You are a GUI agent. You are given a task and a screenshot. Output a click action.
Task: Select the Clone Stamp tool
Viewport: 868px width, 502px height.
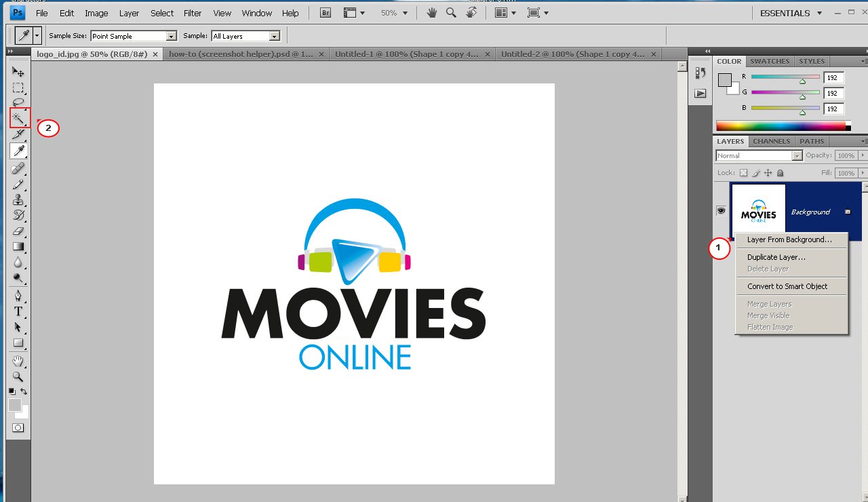pos(18,199)
